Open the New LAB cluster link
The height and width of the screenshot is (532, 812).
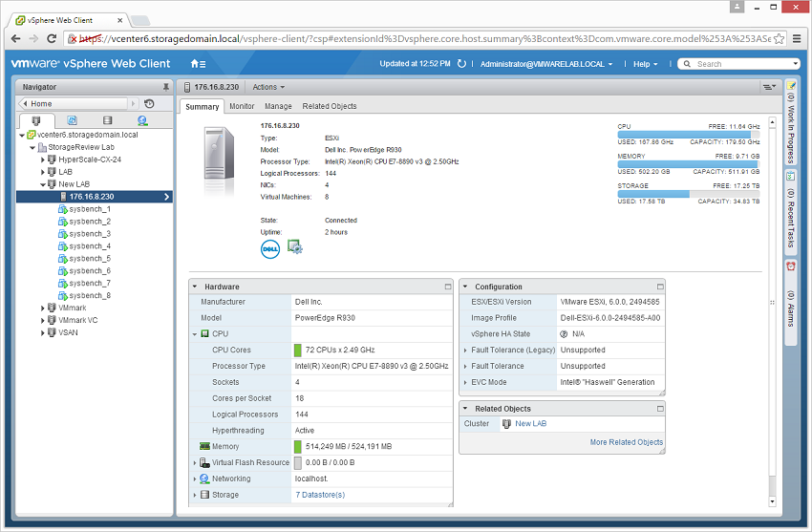pyautogui.click(x=531, y=423)
